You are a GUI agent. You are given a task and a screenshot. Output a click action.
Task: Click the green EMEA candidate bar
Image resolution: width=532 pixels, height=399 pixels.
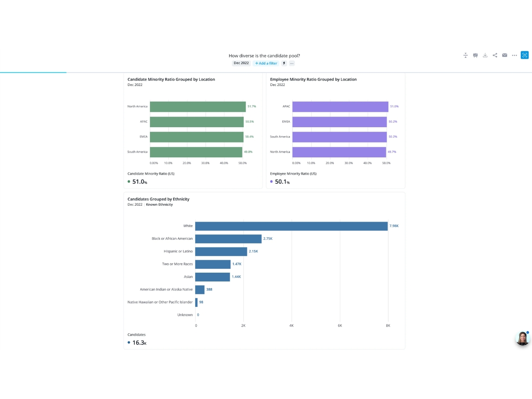tap(197, 137)
